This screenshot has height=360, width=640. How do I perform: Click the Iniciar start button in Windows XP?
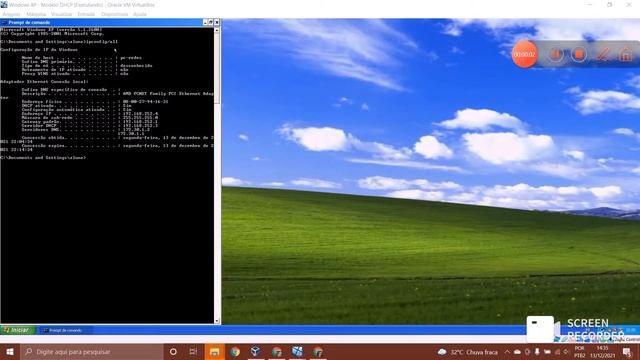[18, 330]
